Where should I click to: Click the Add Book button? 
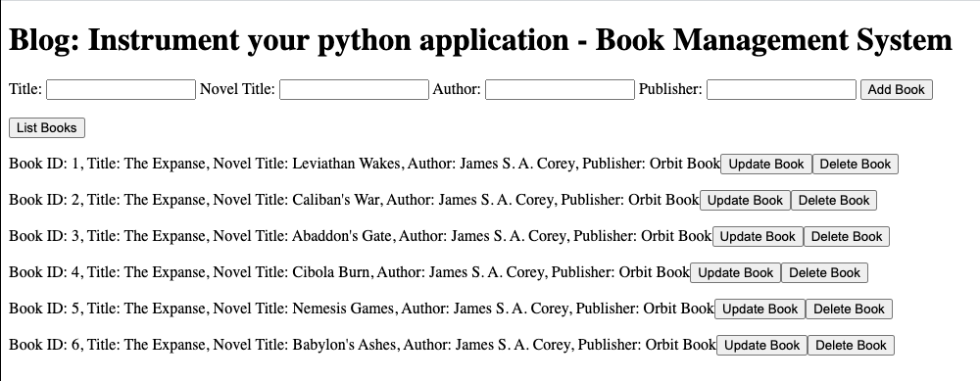point(897,89)
